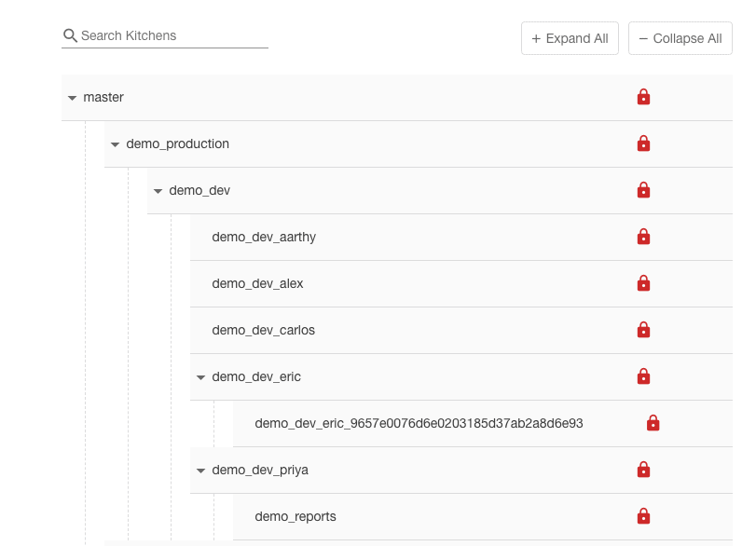Click the lock icon for demo_dev_carlos
Image resolution: width=756 pixels, height=546 pixels.
(x=643, y=330)
